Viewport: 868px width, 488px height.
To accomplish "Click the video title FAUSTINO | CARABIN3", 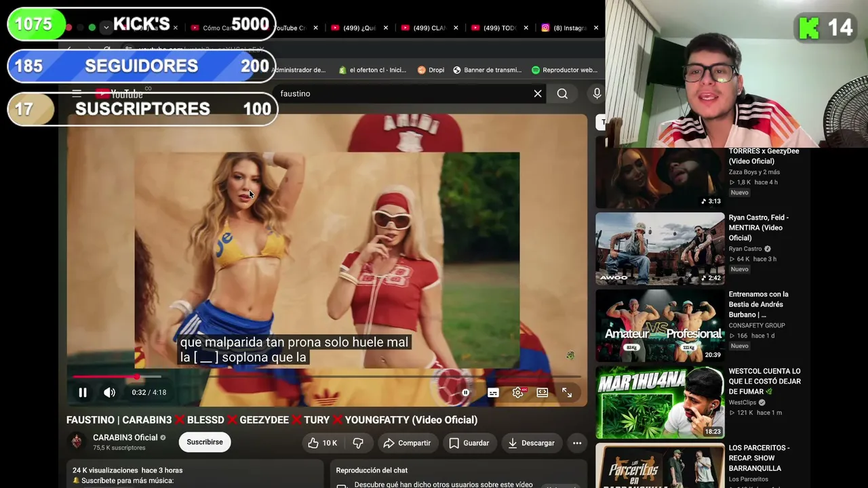I will 272,420.
